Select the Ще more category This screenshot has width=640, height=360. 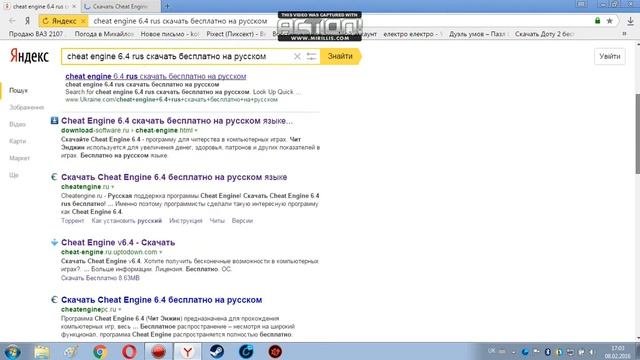(13, 175)
